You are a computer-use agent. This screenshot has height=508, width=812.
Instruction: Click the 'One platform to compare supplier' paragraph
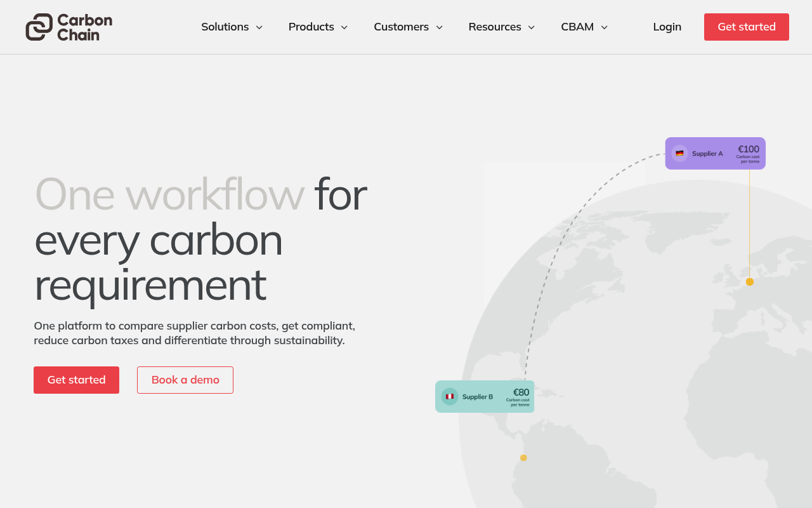coord(195,333)
